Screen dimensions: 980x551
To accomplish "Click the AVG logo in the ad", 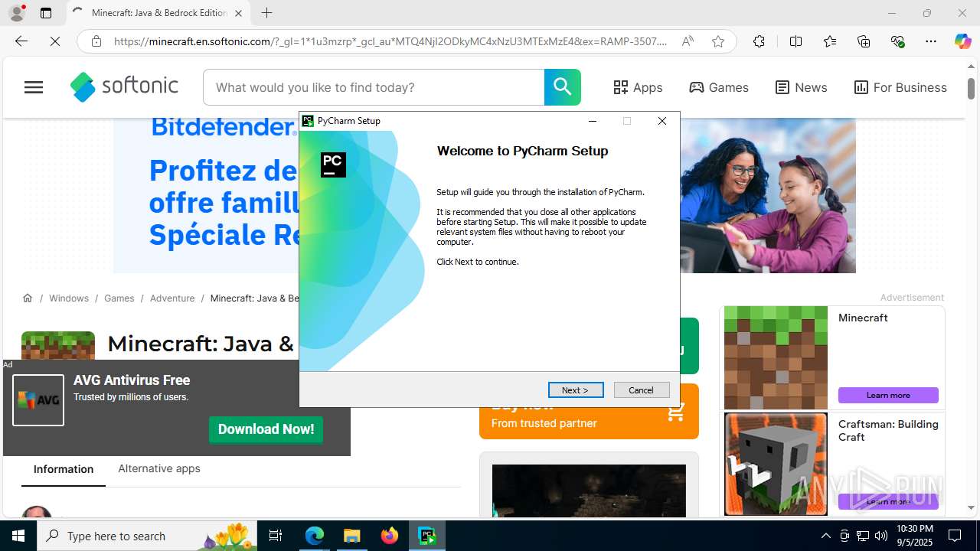I will coord(38,400).
